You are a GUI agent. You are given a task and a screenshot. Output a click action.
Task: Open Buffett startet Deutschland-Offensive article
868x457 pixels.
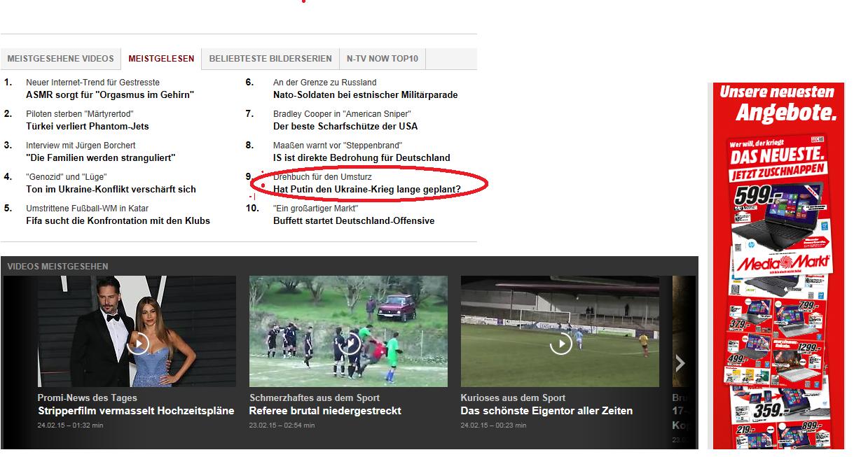tap(353, 220)
